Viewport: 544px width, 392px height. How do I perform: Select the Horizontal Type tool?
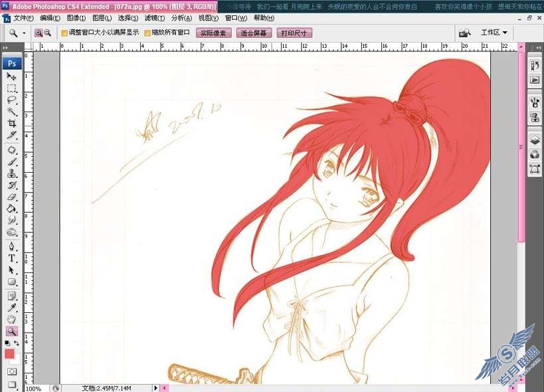tap(11, 258)
